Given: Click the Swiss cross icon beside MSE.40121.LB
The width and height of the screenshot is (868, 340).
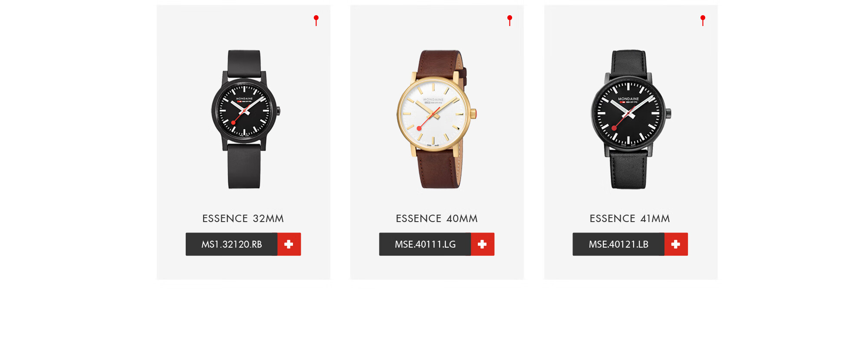Looking at the screenshot, I should coord(676,244).
